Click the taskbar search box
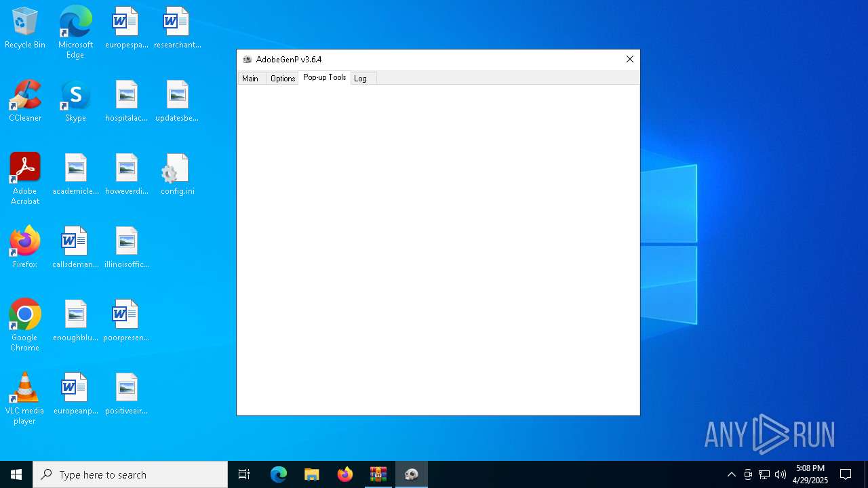The height and width of the screenshot is (488, 868). click(130, 474)
